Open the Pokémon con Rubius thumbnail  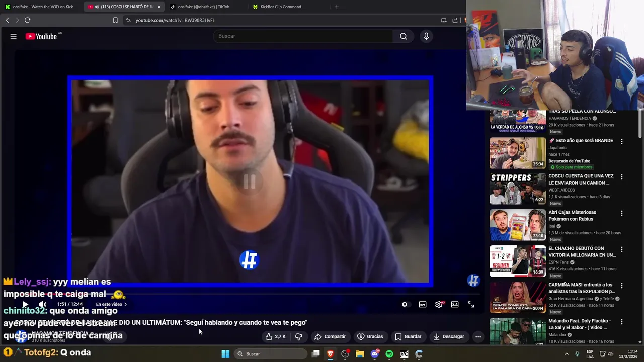(518, 225)
